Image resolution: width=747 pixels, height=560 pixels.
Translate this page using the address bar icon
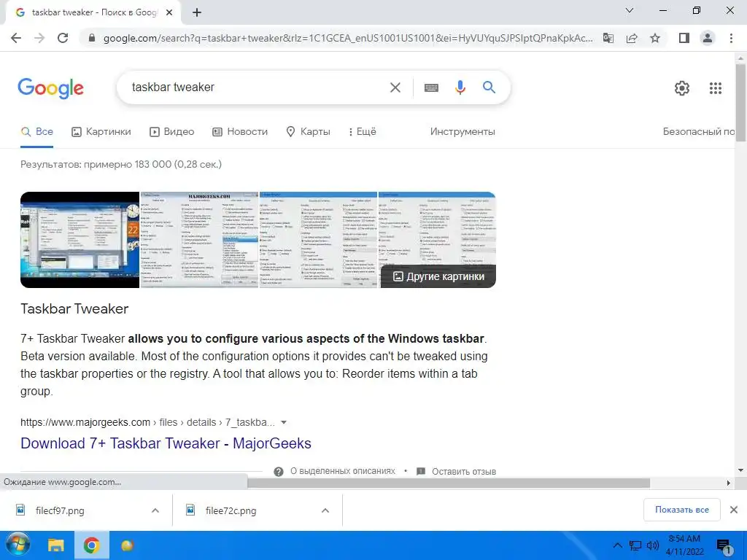coord(608,38)
